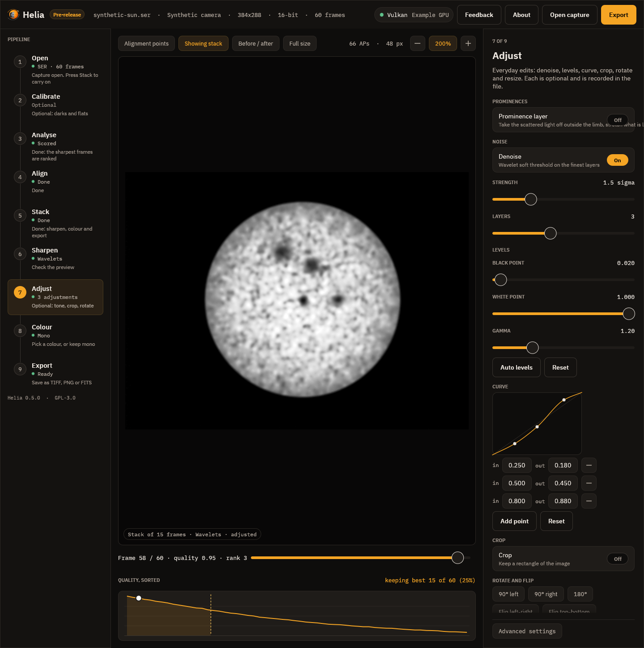Remove curve point with in 0.500
The image size is (644, 648).
[589, 483]
